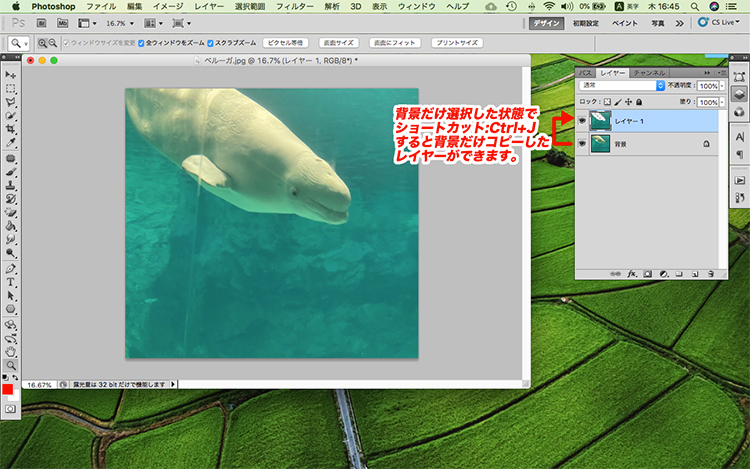750x469 pixels.
Task: Select the 背景 layer thumbnail
Action: click(x=600, y=145)
